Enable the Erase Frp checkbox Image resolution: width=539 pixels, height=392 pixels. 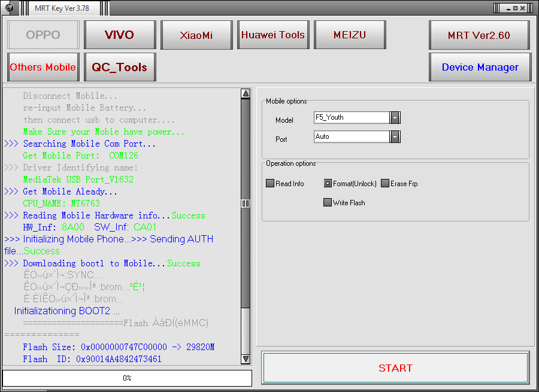coord(385,183)
